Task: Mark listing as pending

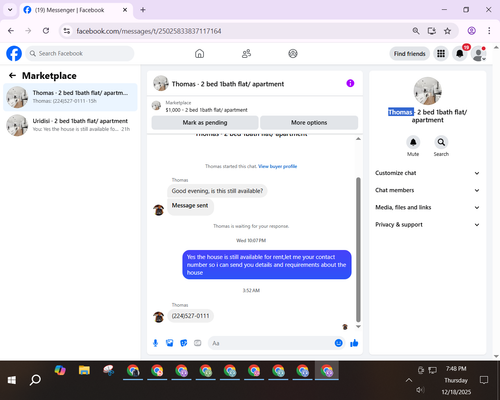Action: (205, 122)
